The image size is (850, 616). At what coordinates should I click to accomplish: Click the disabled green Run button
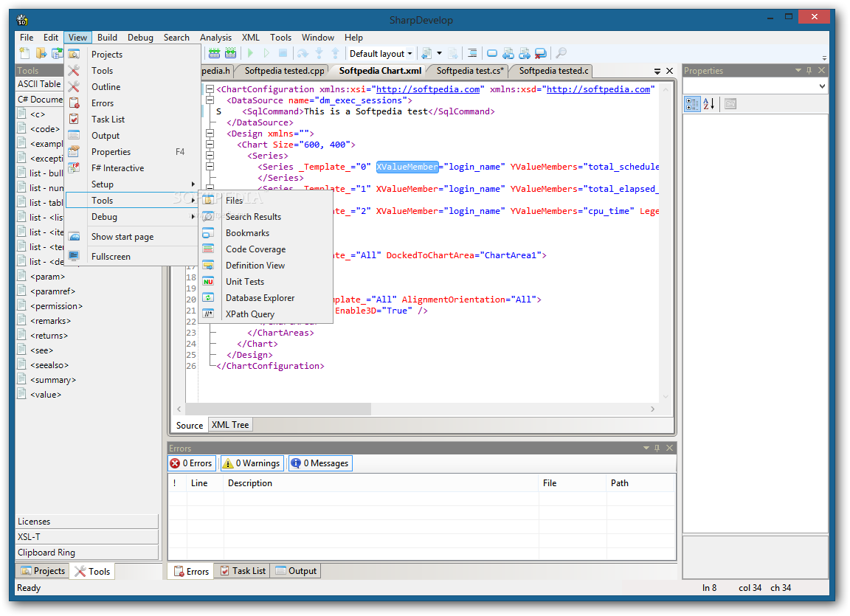[250, 53]
